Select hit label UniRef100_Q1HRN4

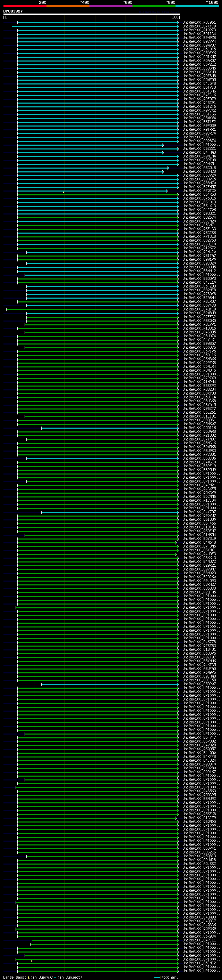pos(199,382)
